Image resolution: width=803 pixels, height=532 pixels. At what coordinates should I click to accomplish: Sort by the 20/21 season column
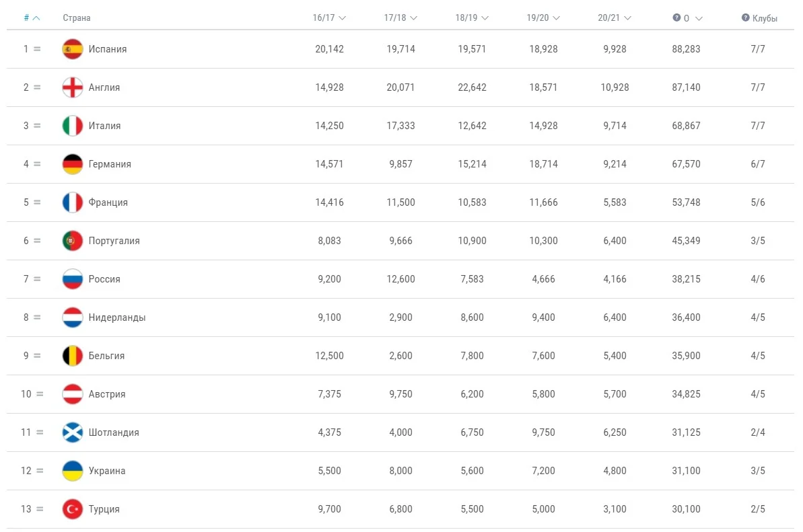tap(615, 18)
